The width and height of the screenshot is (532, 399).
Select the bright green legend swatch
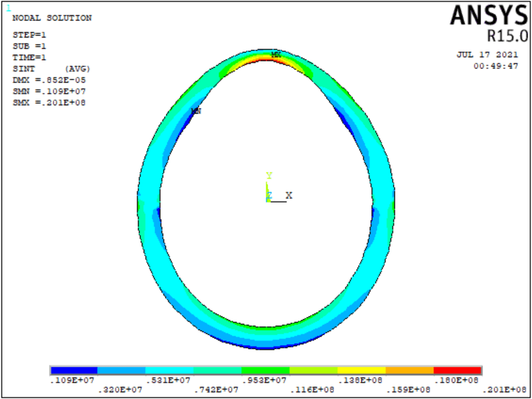266,371
